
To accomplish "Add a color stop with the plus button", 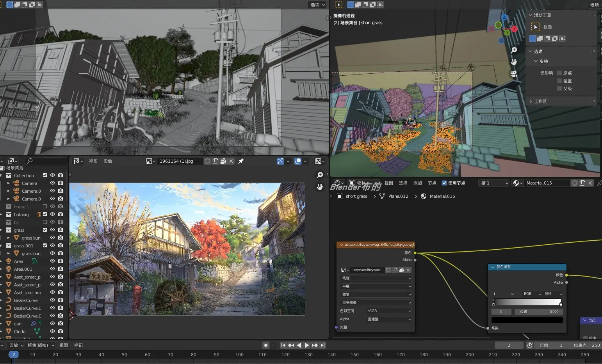I will (494, 294).
